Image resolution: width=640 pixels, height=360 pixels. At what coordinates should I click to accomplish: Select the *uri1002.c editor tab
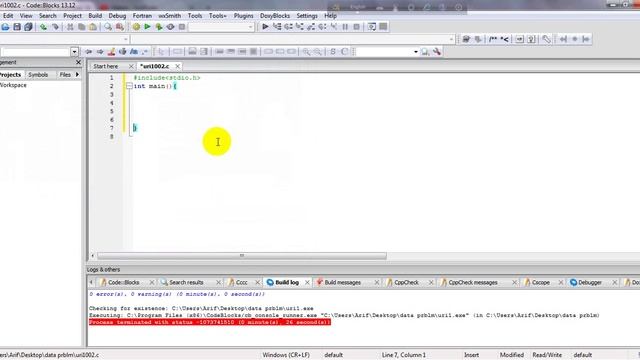click(154, 66)
